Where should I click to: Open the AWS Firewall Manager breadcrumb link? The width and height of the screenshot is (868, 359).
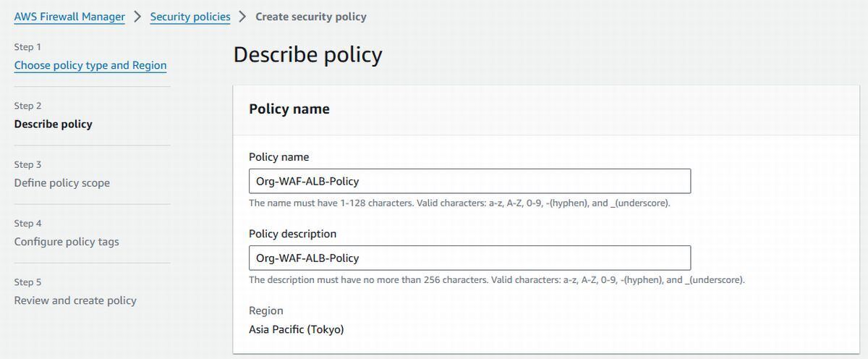[69, 17]
